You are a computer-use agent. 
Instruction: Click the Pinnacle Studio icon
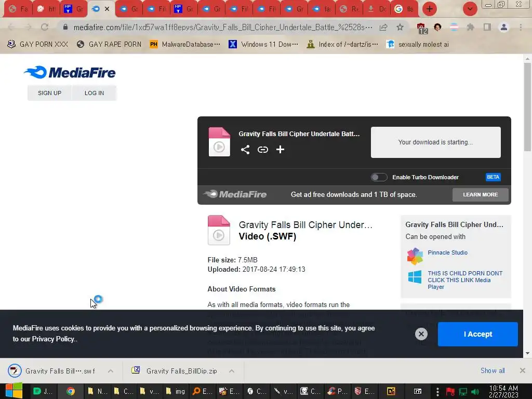click(415, 256)
